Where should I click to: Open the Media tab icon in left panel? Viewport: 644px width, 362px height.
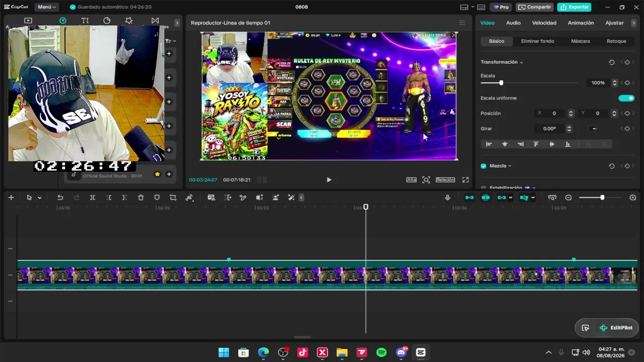[x=28, y=21]
